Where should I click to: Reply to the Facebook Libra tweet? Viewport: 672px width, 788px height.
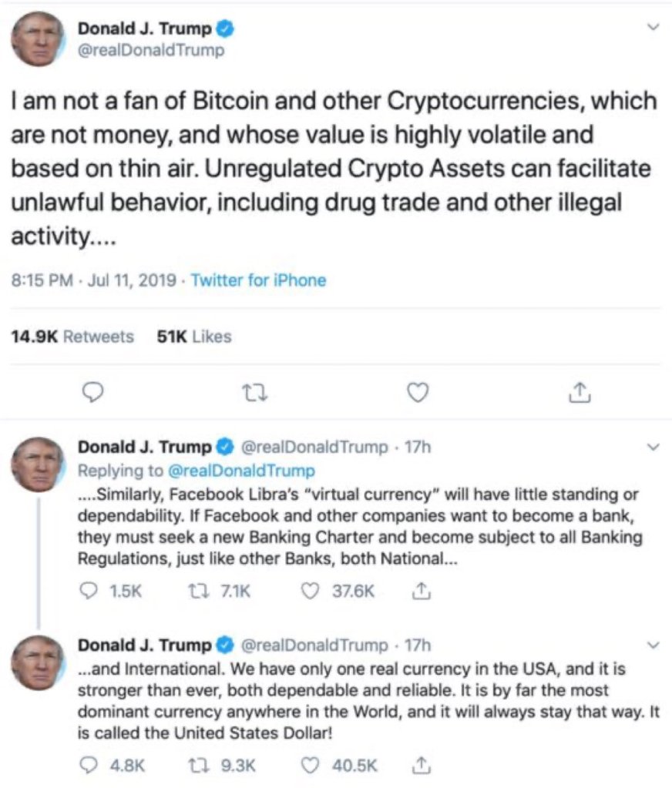[89, 592]
